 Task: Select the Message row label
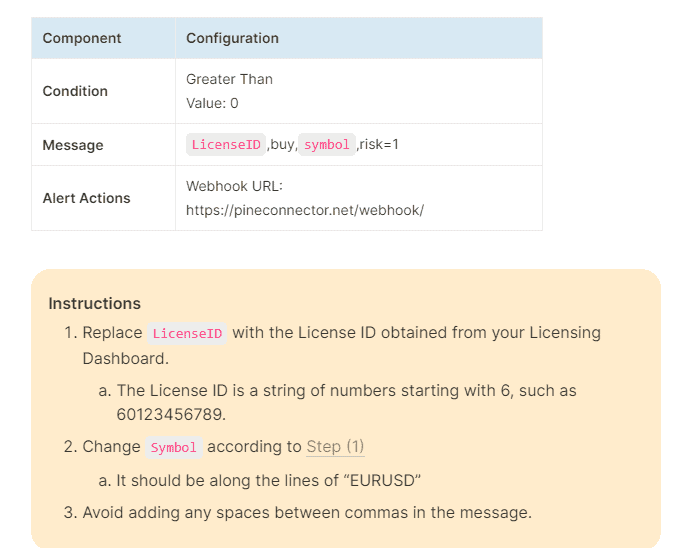73,145
